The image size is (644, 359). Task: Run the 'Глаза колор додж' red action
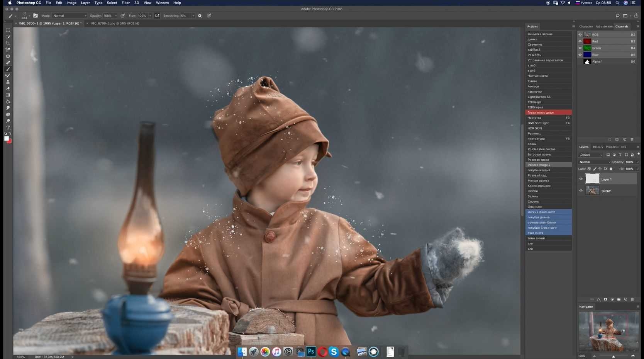click(x=548, y=112)
